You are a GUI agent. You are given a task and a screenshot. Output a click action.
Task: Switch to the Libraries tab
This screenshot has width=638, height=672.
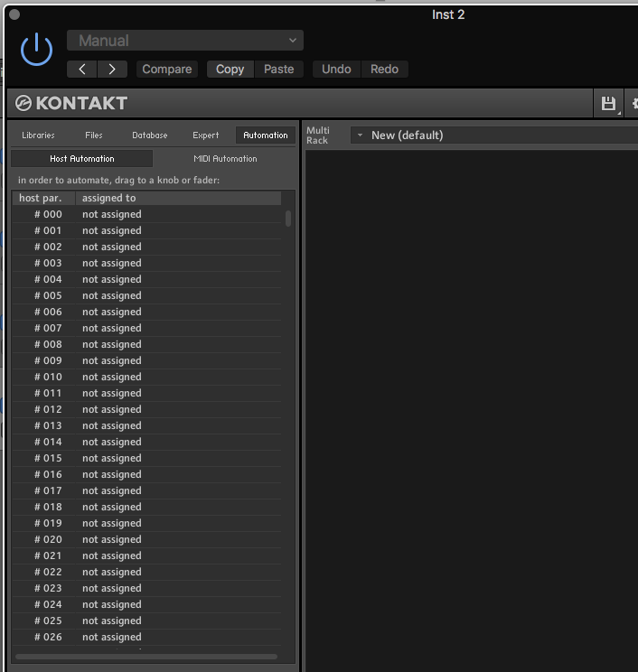click(x=38, y=135)
